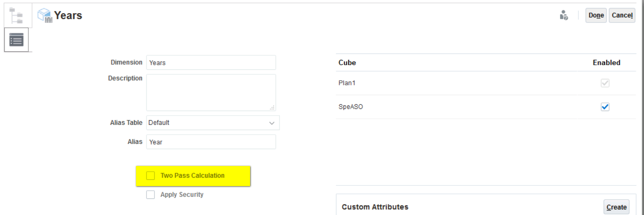Click into the Dimension name field

pyautogui.click(x=211, y=62)
